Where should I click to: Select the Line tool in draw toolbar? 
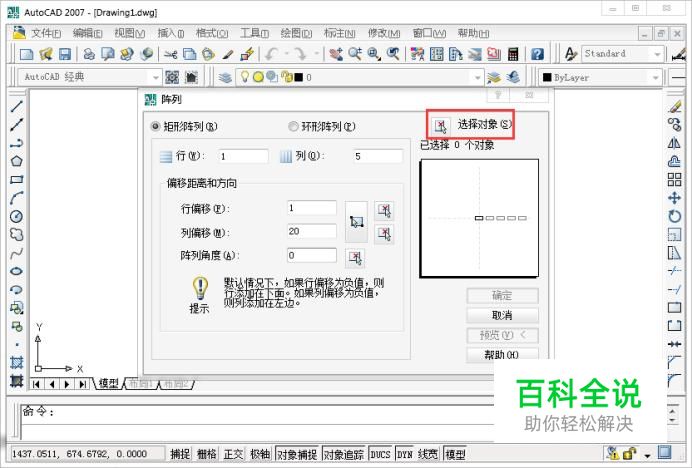click(x=16, y=106)
